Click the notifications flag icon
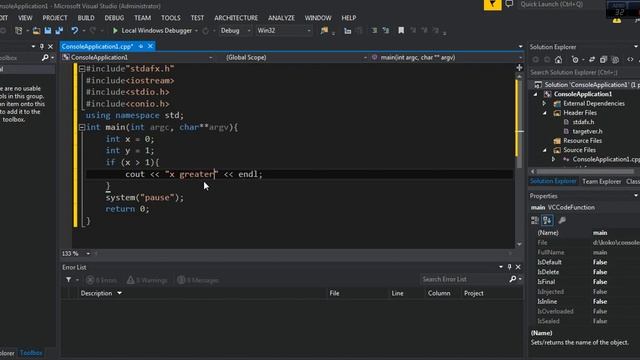 click(493, 4)
